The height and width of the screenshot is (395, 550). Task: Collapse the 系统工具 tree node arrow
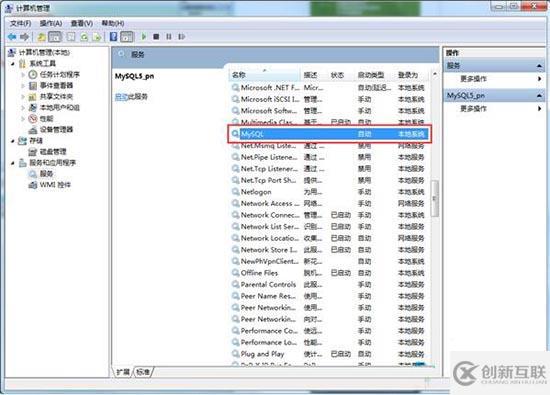(13, 64)
